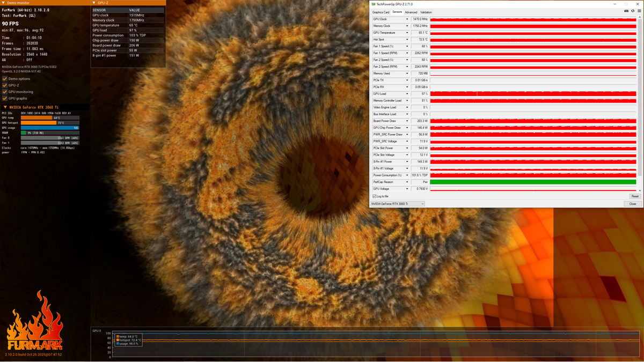Click the temp/hotspot/usage graph legend

click(128, 340)
